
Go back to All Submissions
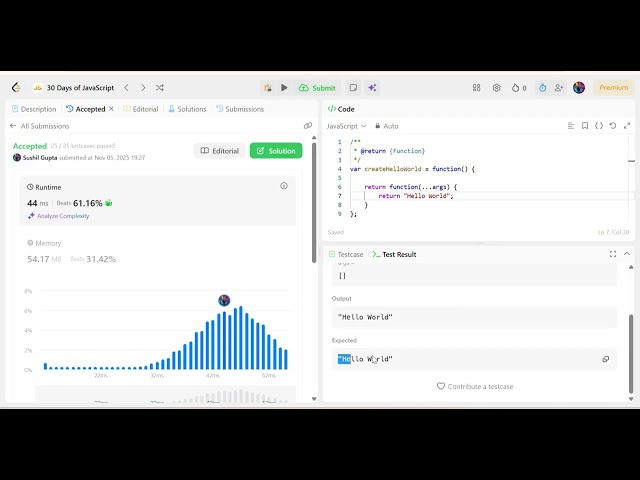tap(40, 126)
